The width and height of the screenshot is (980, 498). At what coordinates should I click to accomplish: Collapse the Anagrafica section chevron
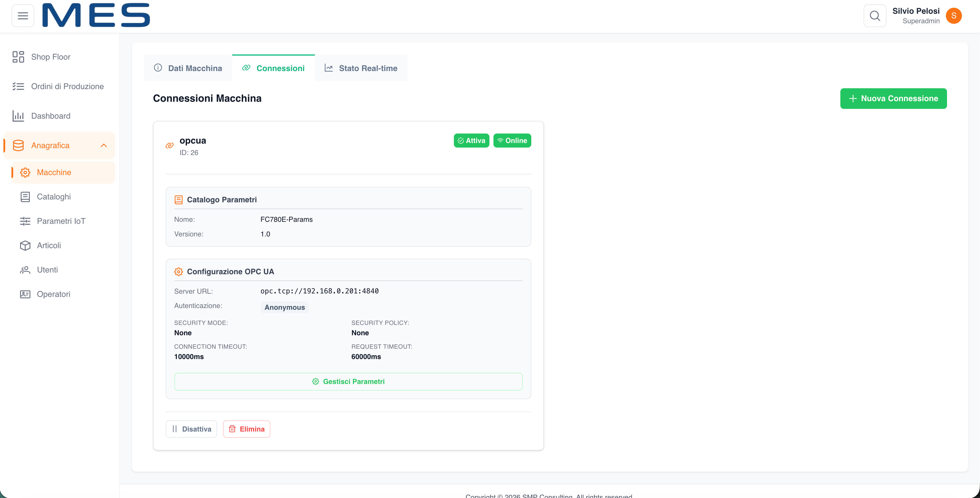coord(104,146)
